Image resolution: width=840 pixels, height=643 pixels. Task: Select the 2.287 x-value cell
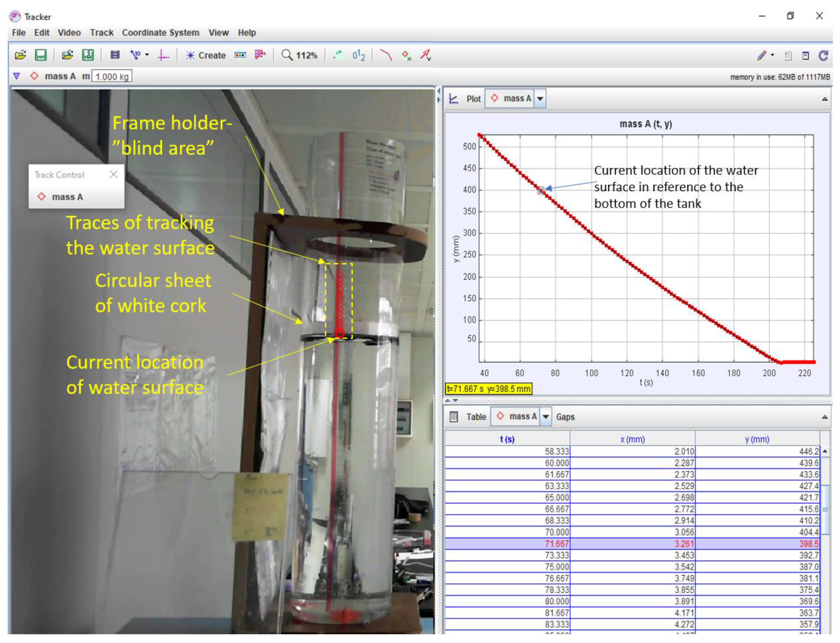pyautogui.click(x=632, y=463)
